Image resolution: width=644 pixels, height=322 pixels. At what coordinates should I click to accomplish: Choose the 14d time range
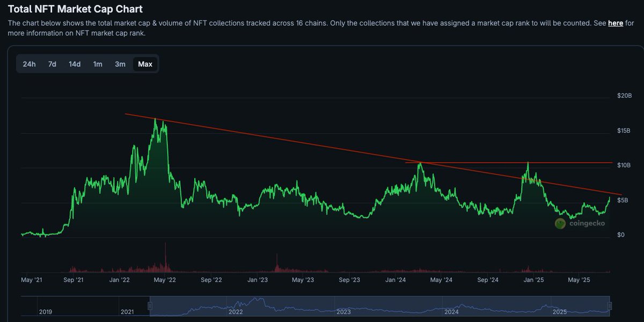click(x=75, y=64)
